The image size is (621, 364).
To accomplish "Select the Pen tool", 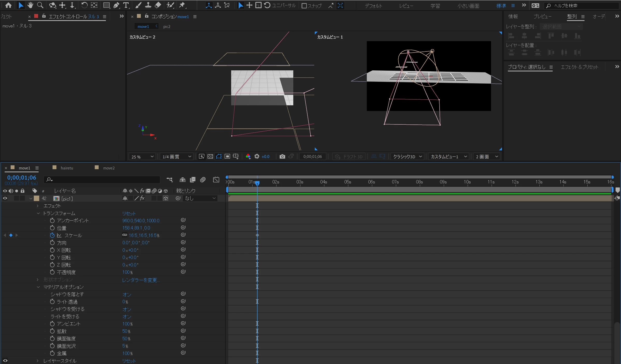I will (116, 5).
